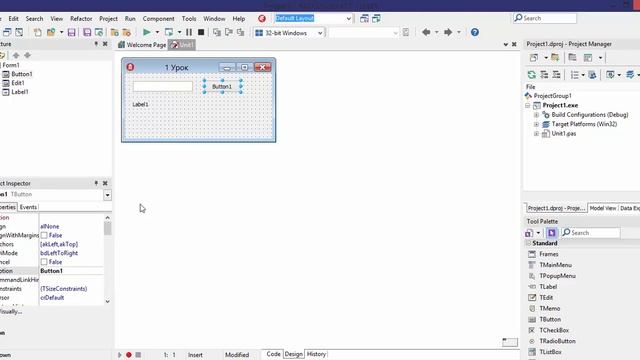Click the Remove file from project icon

point(127,32)
